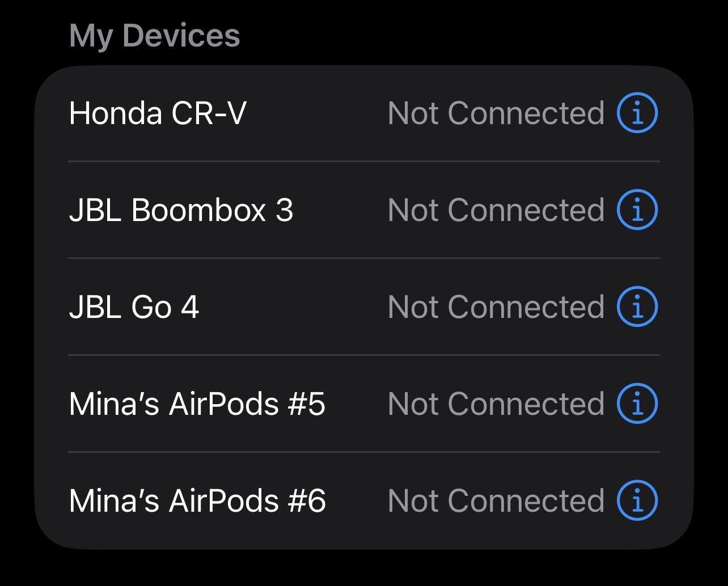Select the Honda CR-V device name
Screen dimensions: 728x586
point(158,113)
